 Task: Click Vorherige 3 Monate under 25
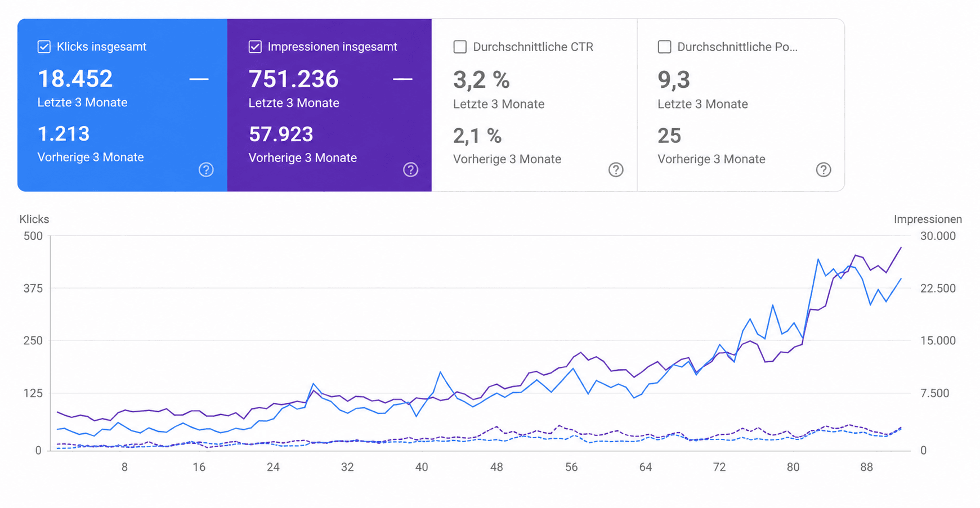[x=711, y=159]
